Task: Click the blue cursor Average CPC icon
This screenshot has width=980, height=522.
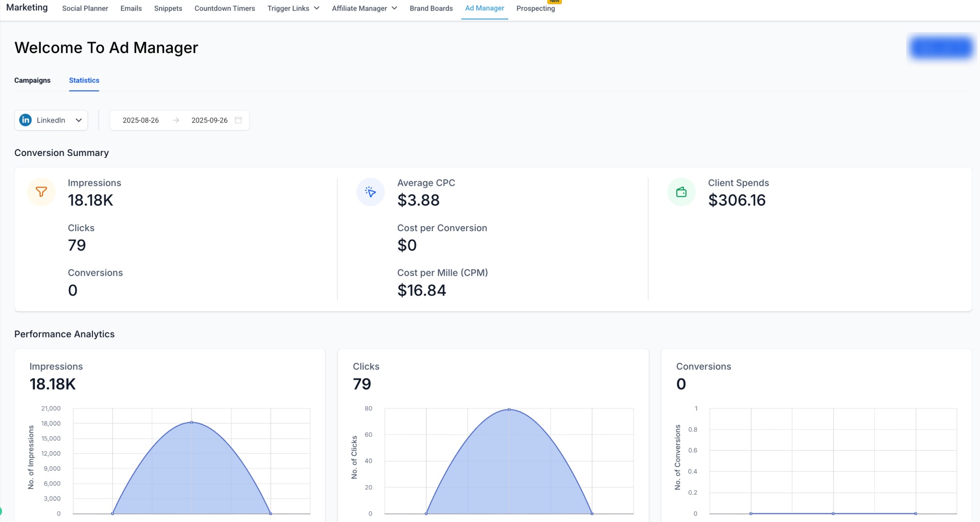Action: [x=370, y=192]
